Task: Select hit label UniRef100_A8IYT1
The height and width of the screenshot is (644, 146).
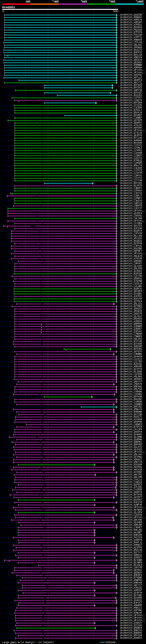Action: click(131, 82)
